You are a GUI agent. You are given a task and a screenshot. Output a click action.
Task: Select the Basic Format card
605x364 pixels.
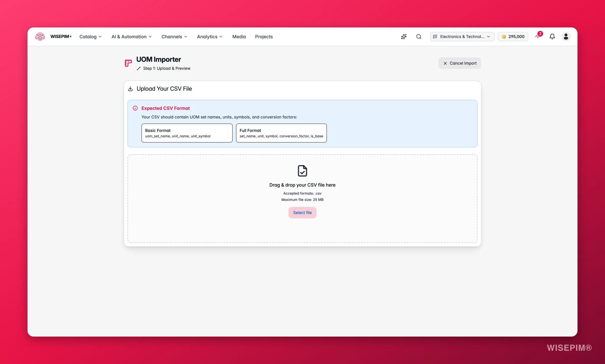click(187, 133)
